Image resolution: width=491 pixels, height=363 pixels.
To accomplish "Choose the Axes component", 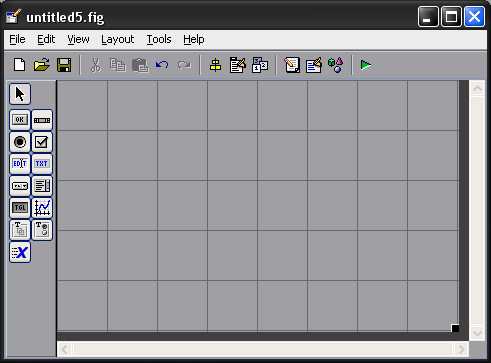I will pyautogui.click(x=42, y=208).
